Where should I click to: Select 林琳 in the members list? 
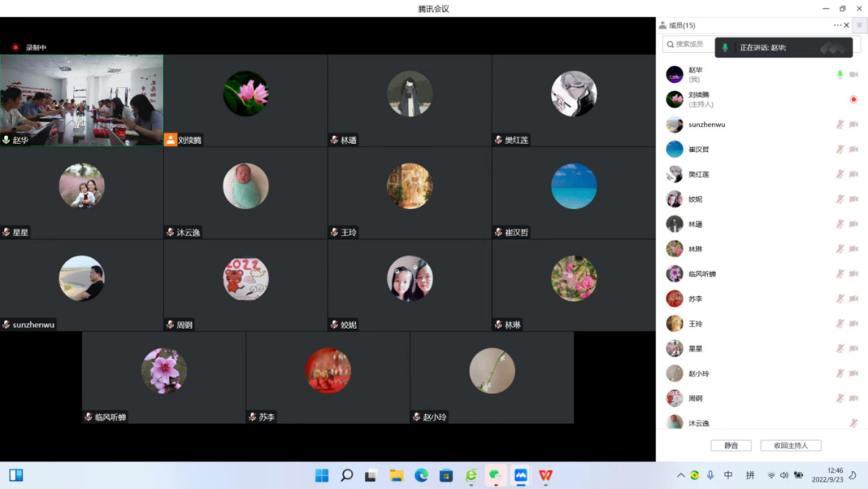(694, 249)
